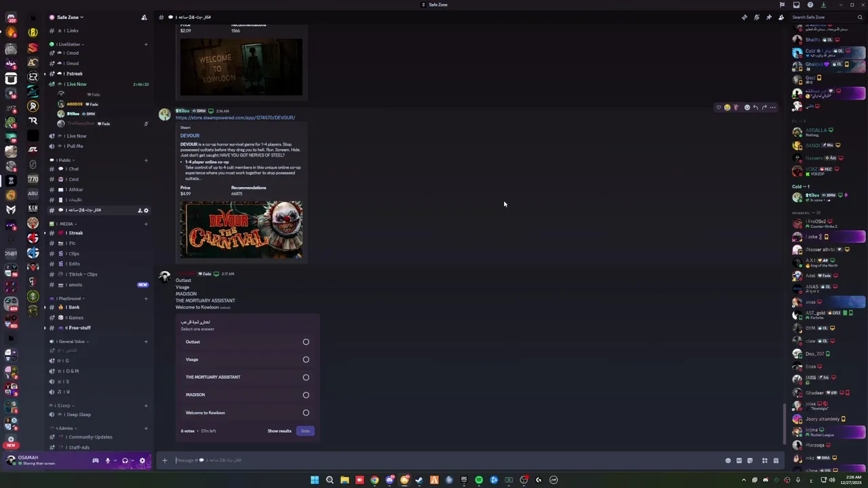Collapse the Admins category
868x488 pixels.
coord(63,428)
